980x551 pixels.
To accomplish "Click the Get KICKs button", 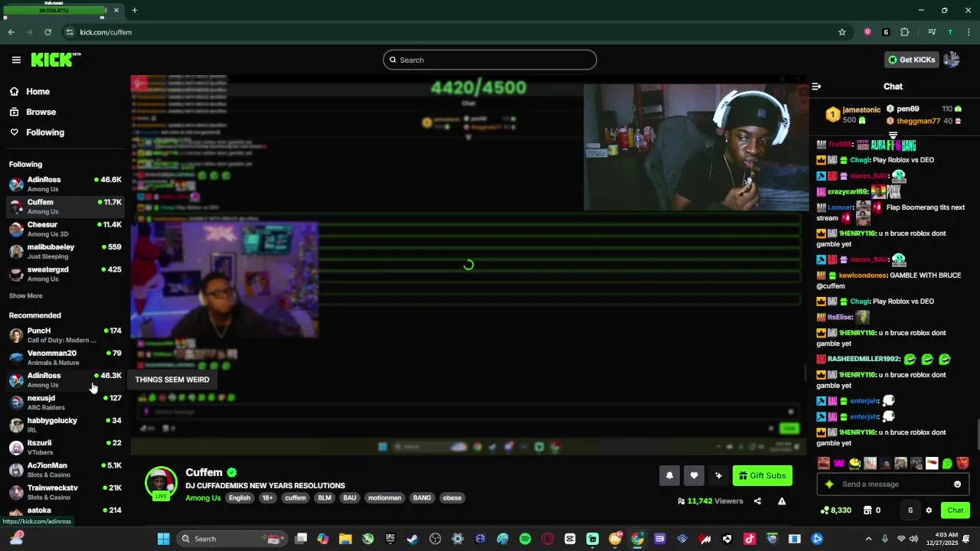I will (911, 60).
